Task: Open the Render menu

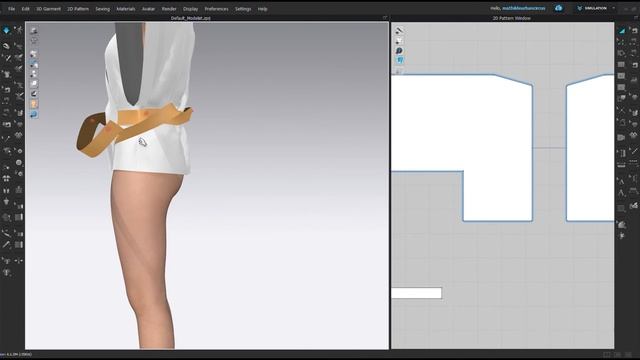Action: pos(169,9)
